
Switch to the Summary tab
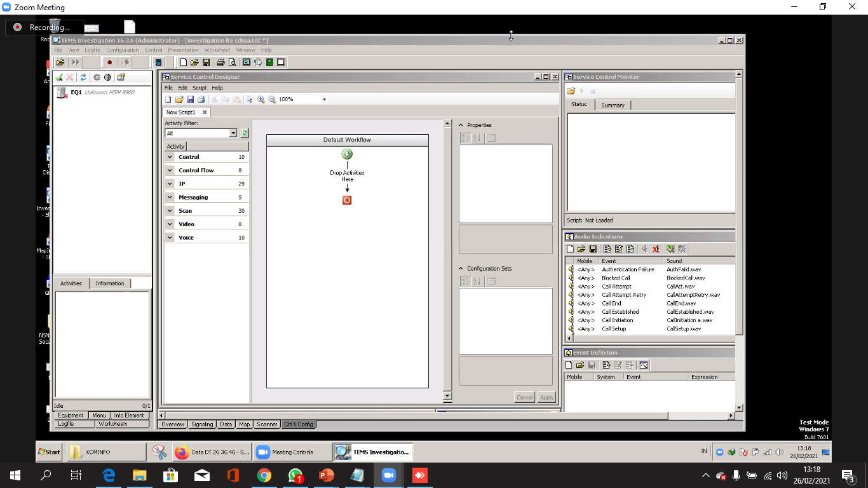[x=613, y=105]
